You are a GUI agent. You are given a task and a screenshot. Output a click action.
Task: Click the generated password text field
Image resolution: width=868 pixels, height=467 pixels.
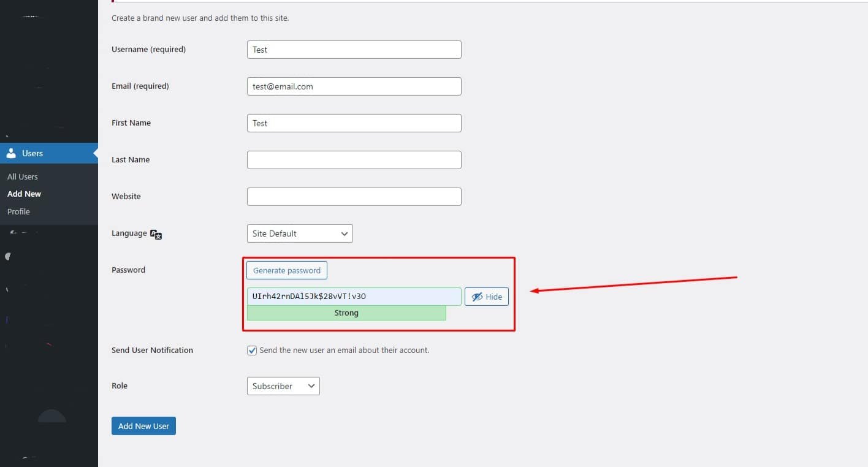(354, 297)
